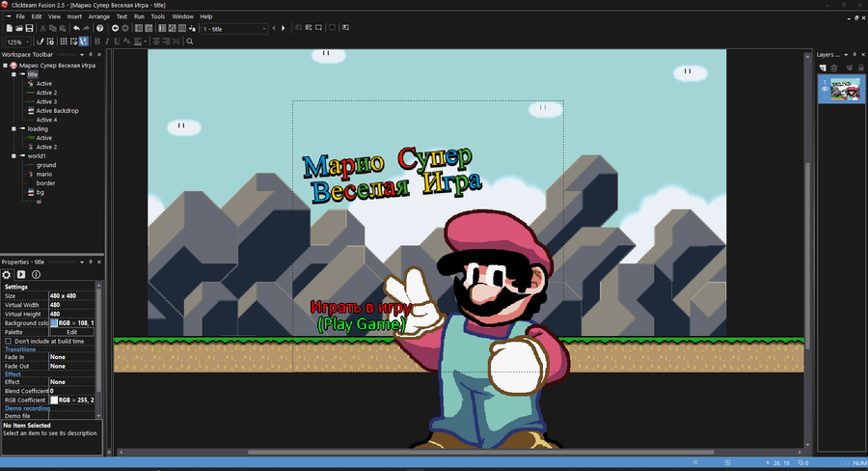
Task: Open text alignment dropdown arrow
Action: pyautogui.click(x=145, y=42)
